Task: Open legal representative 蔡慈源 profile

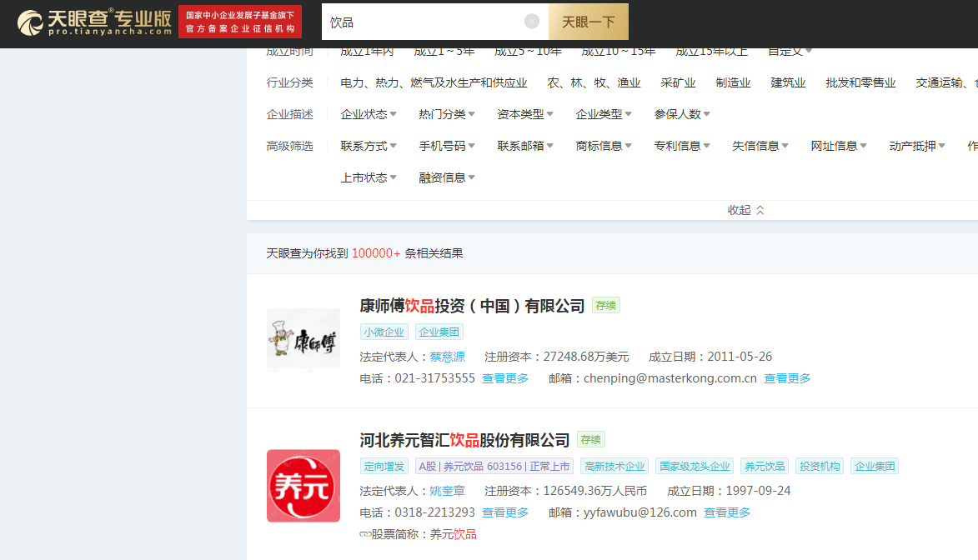Action: coord(447,357)
